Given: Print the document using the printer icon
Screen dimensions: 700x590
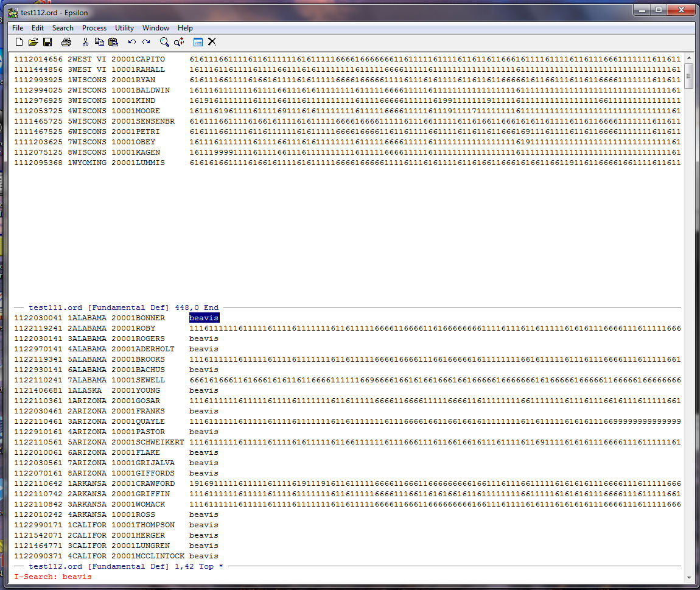Looking at the screenshot, I should (x=66, y=42).
